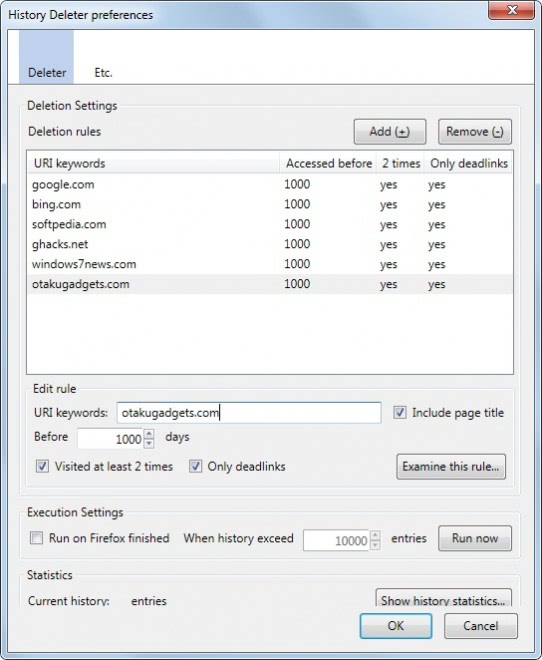Click the 1000 value in the bing.com row

(x=297, y=204)
